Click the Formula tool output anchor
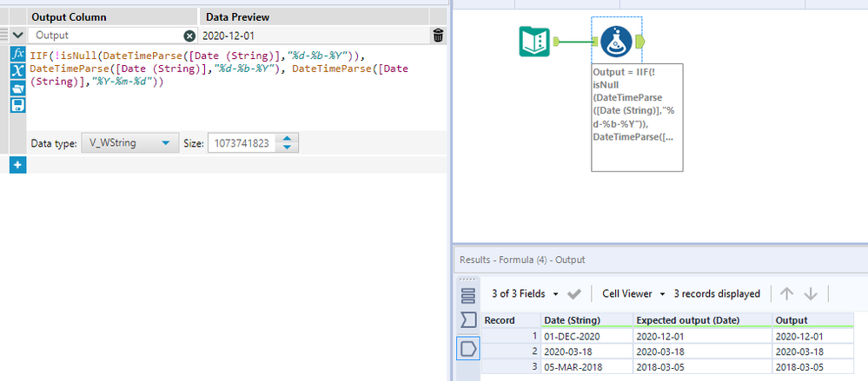Screen dimensions: 868x381 tap(640, 41)
